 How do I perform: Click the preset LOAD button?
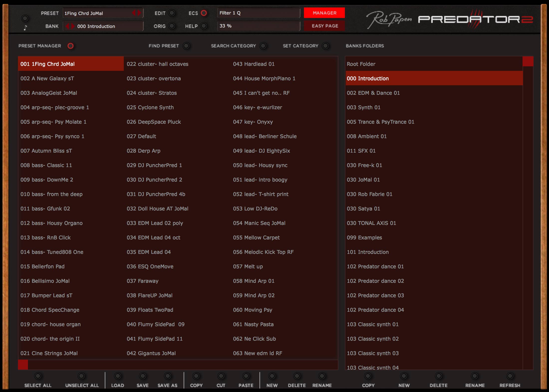click(118, 376)
